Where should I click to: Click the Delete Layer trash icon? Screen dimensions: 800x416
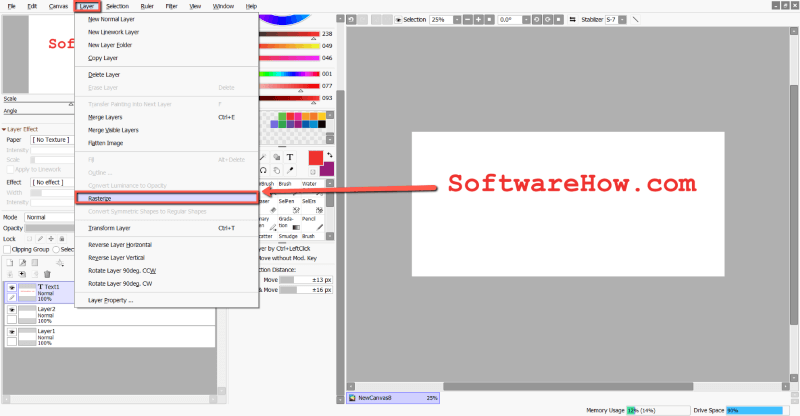coord(47,274)
